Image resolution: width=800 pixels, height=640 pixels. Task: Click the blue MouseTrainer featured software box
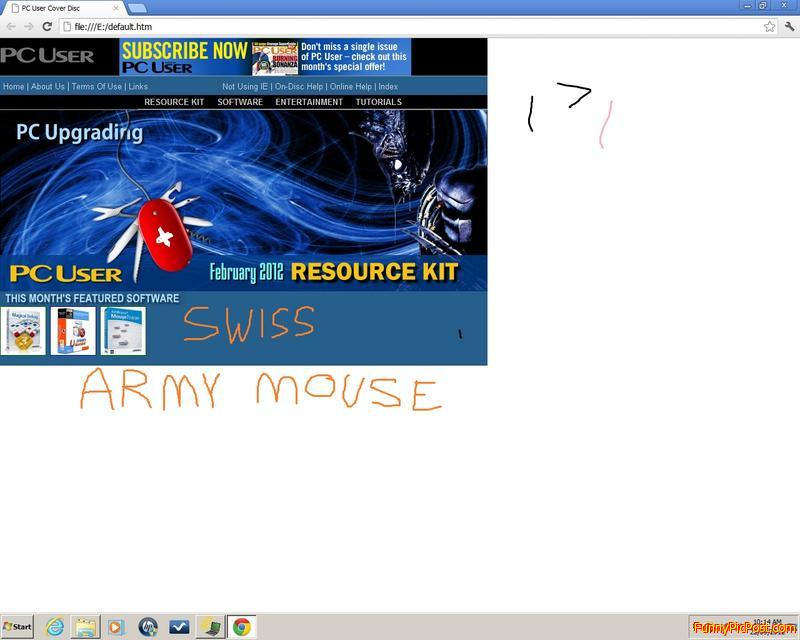coord(123,331)
